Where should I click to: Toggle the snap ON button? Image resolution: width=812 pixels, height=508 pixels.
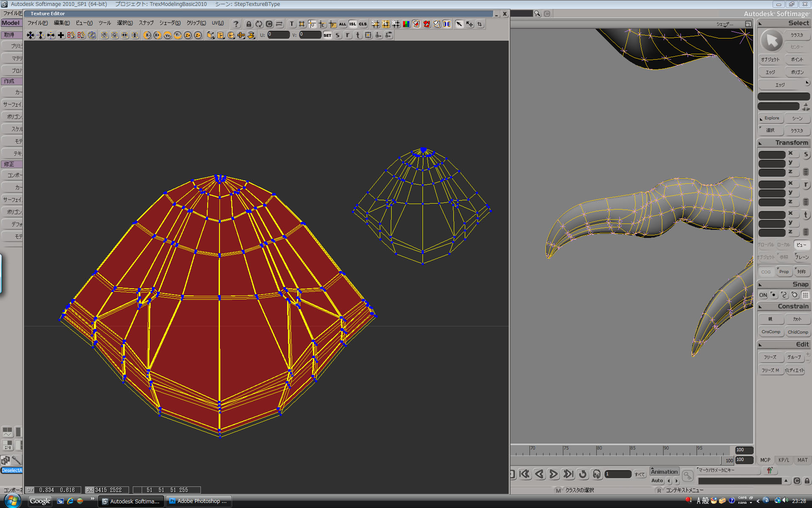763,295
